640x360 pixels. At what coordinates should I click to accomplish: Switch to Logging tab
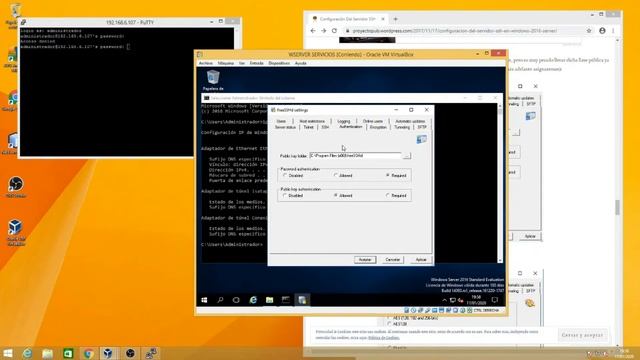pos(344,121)
